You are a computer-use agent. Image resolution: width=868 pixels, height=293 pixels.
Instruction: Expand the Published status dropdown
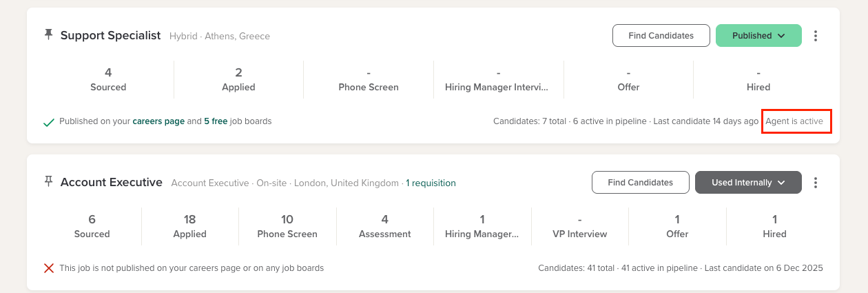coord(758,36)
